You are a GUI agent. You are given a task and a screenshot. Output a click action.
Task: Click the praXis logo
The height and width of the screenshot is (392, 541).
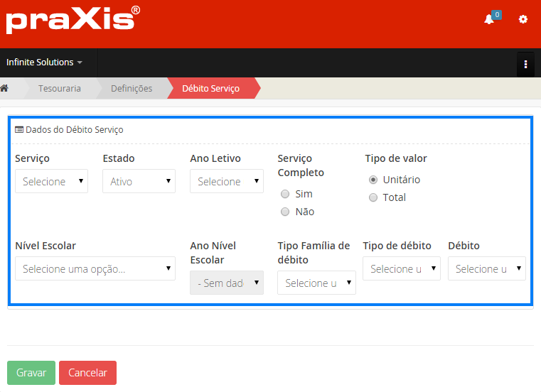click(x=73, y=20)
